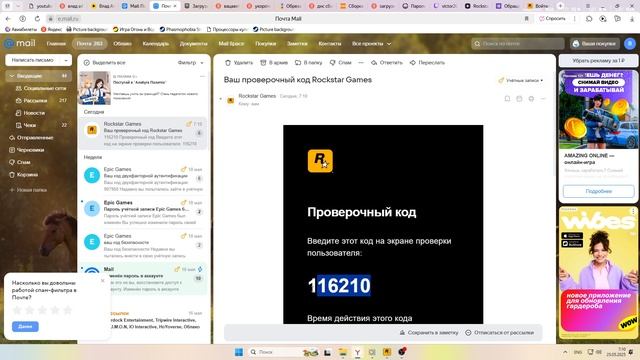The image size is (640, 360).
Task: Rate spam filter with the first star
Action: pos(17,310)
